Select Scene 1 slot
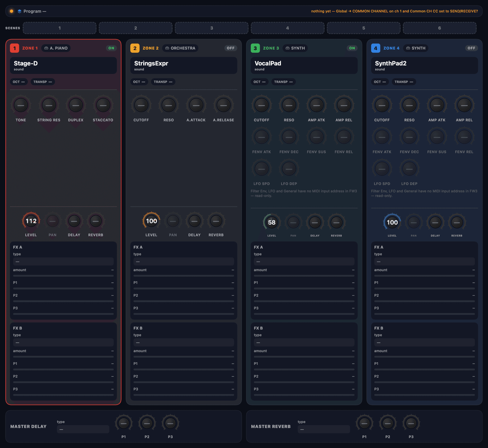Viewport: 488px width, 448px height. tap(60, 28)
